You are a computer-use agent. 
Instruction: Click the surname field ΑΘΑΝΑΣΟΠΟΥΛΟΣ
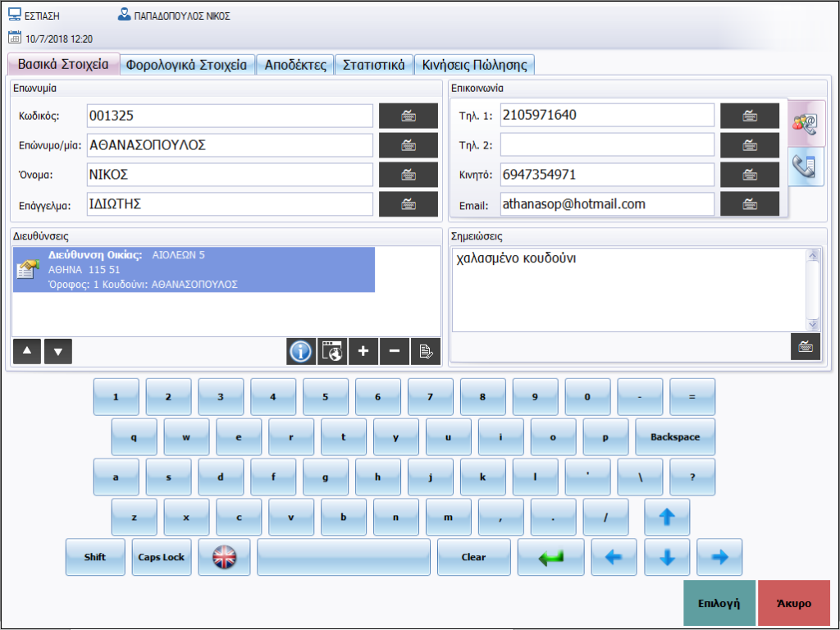pos(230,145)
